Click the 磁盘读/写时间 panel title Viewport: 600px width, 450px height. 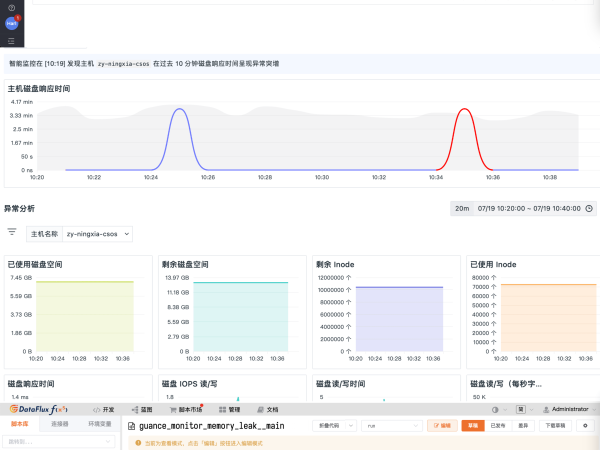tap(341, 384)
